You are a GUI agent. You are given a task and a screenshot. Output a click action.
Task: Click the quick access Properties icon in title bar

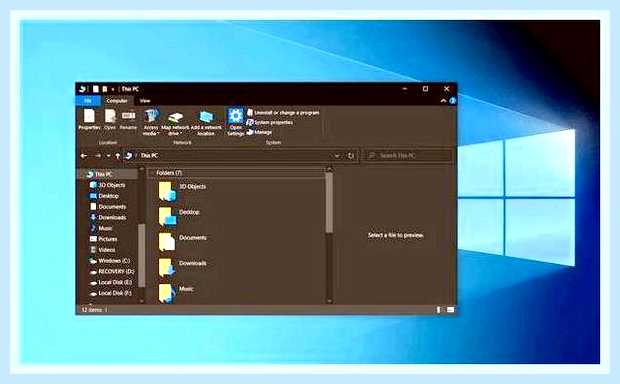pos(95,89)
